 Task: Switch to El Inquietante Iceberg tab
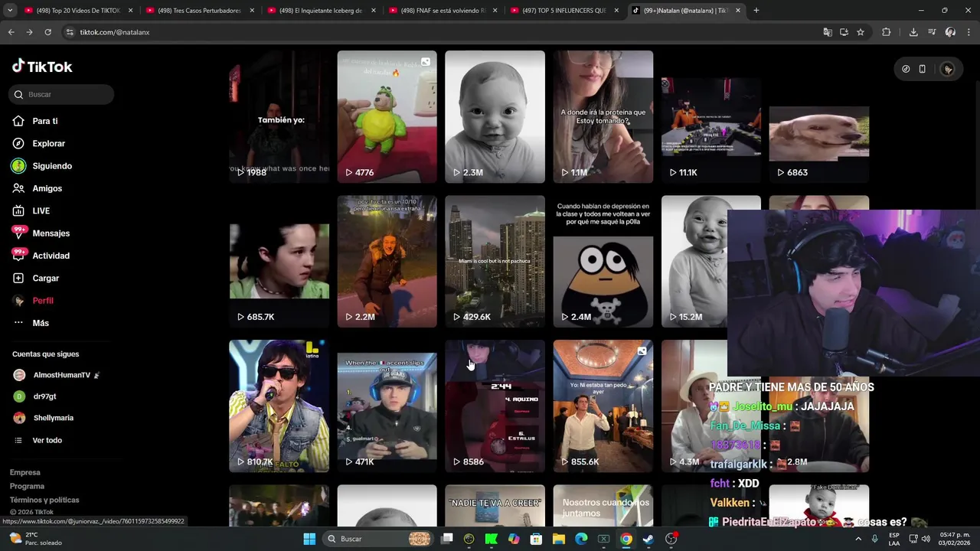pos(321,11)
